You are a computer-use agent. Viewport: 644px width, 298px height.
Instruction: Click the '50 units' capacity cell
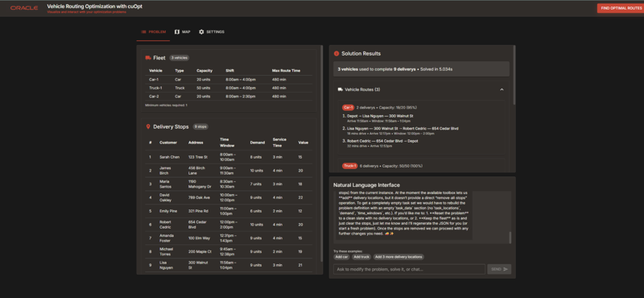point(204,88)
